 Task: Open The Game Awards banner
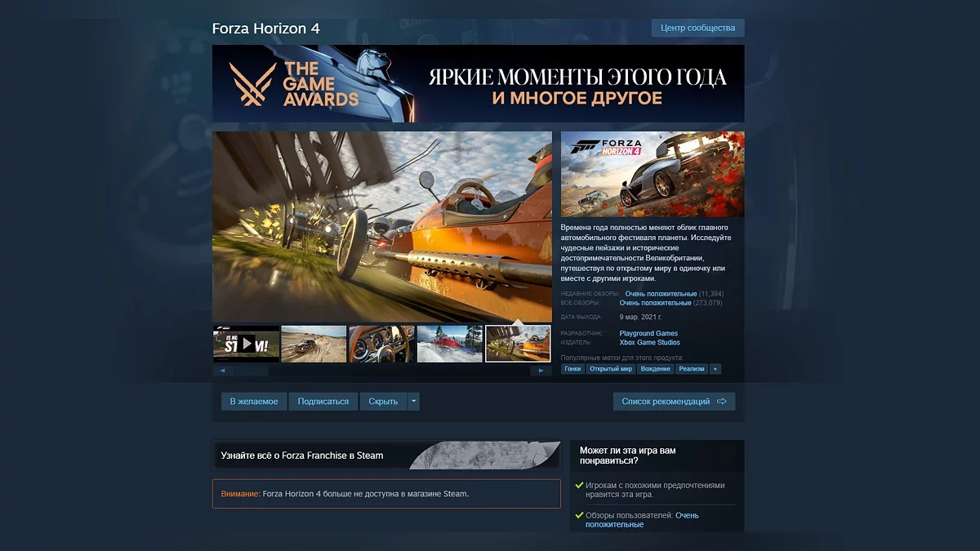[478, 84]
